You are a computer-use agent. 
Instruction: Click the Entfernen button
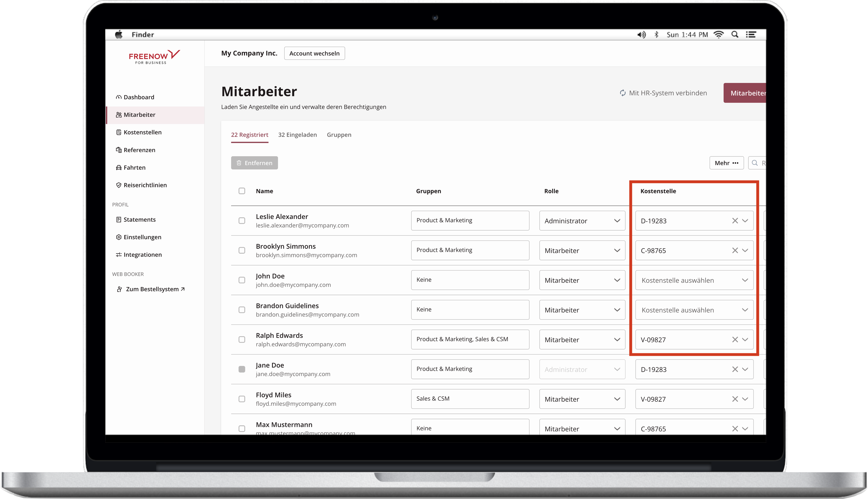tap(254, 163)
